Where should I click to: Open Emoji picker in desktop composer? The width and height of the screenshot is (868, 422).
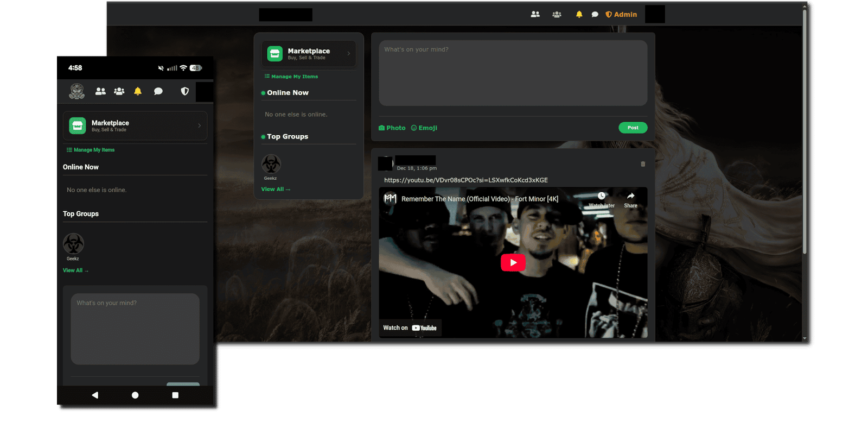pyautogui.click(x=424, y=128)
